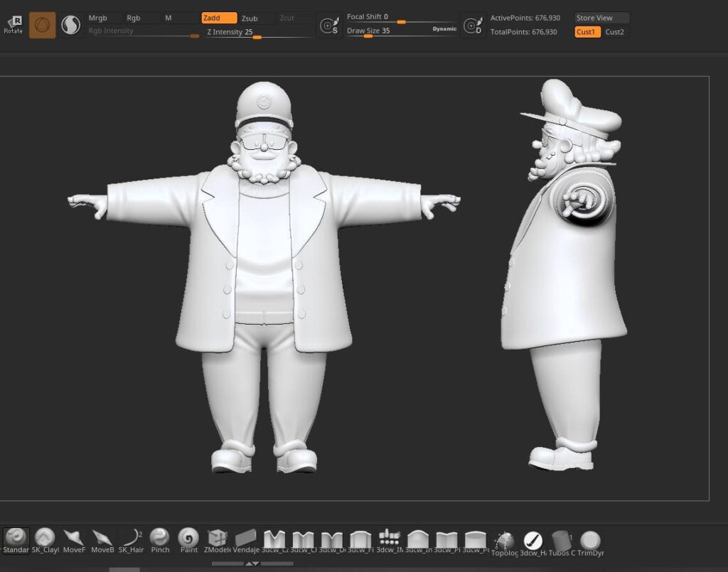
Task: Switch to the Cust2 layout
Action: click(616, 32)
